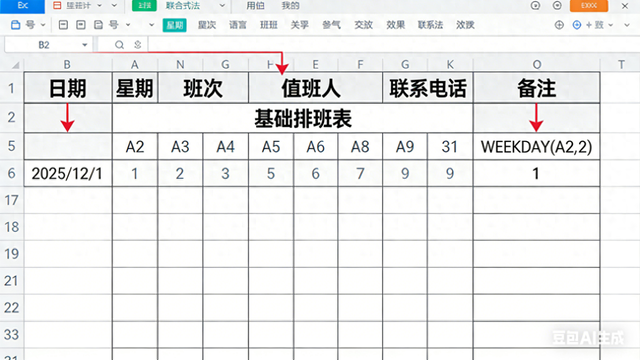Screen dimensions: 640x360
Task: Switch to the 联合式法 tab
Action: pos(182,6)
